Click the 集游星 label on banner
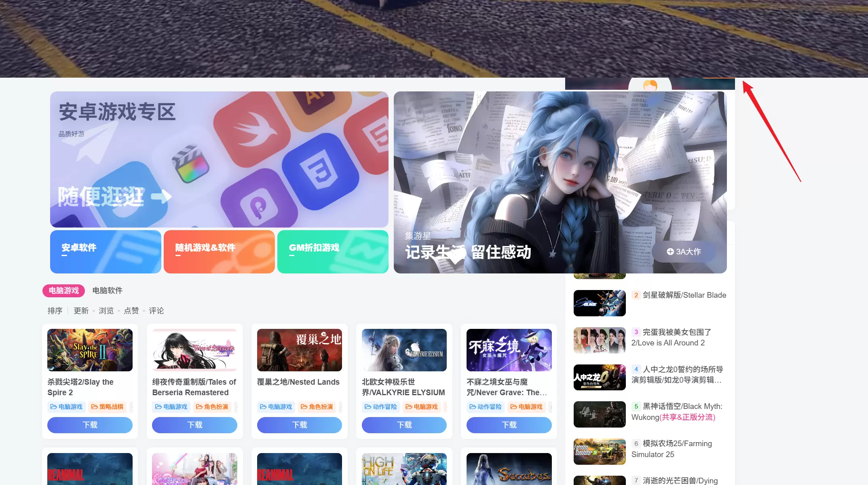The image size is (868, 485). [x=418, y=236]
